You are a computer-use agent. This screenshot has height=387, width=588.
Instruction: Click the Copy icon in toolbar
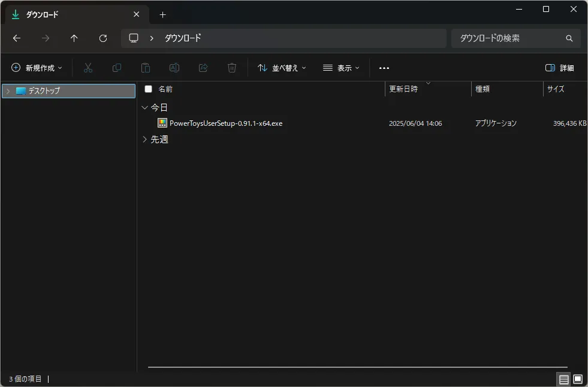point(117,68)
